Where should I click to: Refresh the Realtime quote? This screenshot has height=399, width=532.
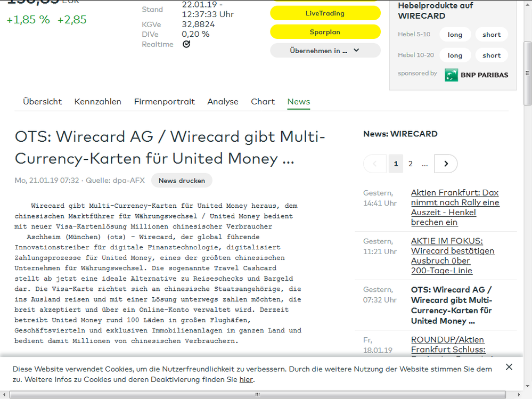point(186,44)
